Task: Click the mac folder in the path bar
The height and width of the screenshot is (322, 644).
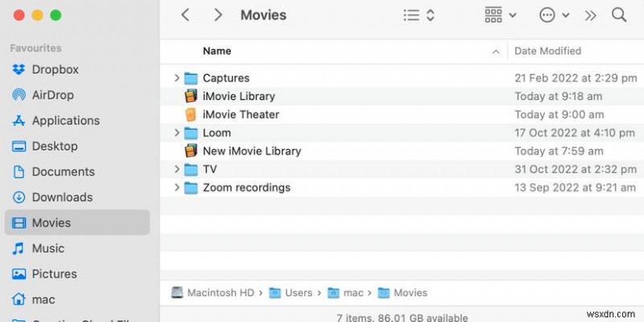Action: point(345,293)
